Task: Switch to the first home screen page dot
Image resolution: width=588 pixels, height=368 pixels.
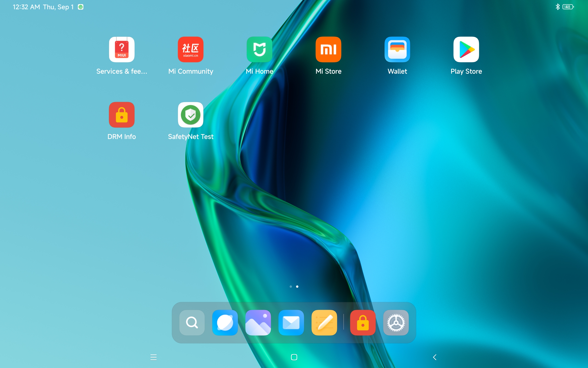Action: pyautogui.click(x=291, y=287)
